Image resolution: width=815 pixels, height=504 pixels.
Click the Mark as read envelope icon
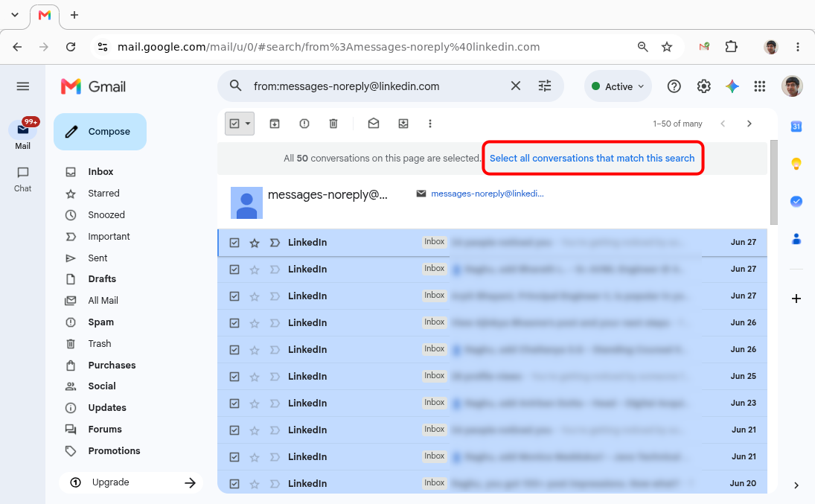click(373, 124)
